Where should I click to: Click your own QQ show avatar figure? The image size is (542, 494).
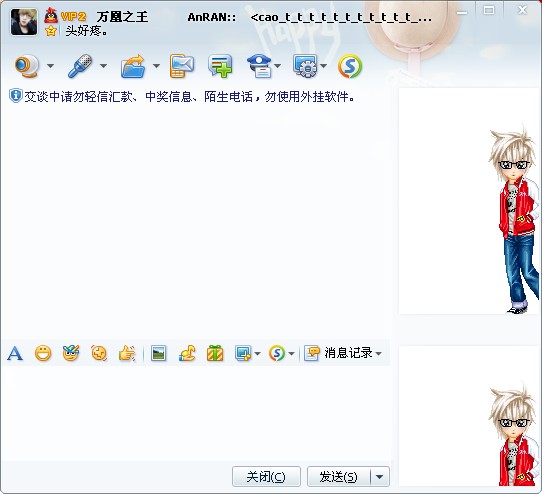[513, 435]
